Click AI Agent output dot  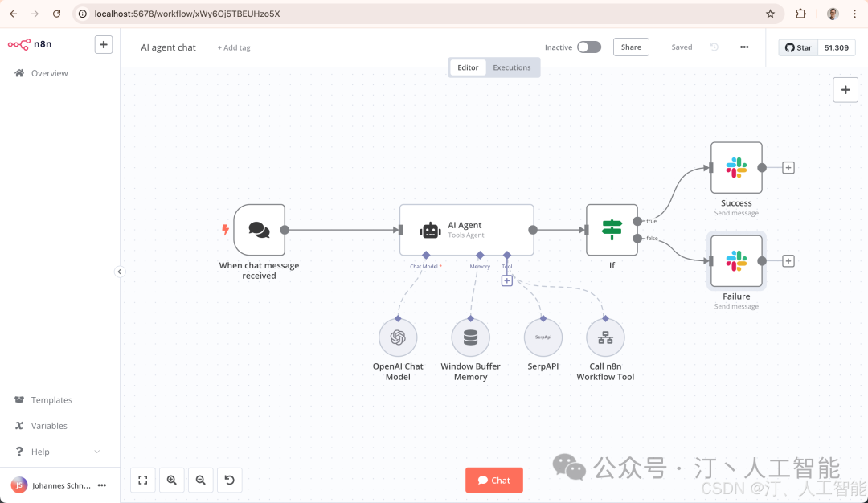click(533, 230)
